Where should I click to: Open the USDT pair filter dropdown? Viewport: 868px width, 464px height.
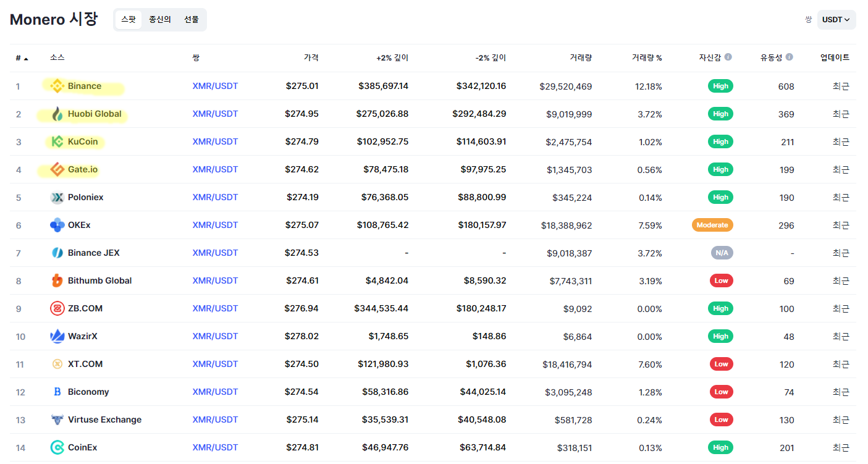tap(836, 20)
